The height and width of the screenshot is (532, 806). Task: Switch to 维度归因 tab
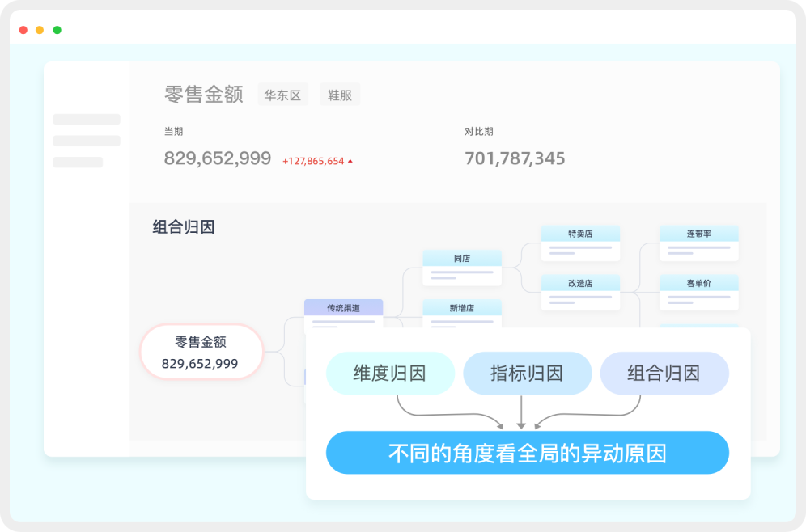coord(389,373)
